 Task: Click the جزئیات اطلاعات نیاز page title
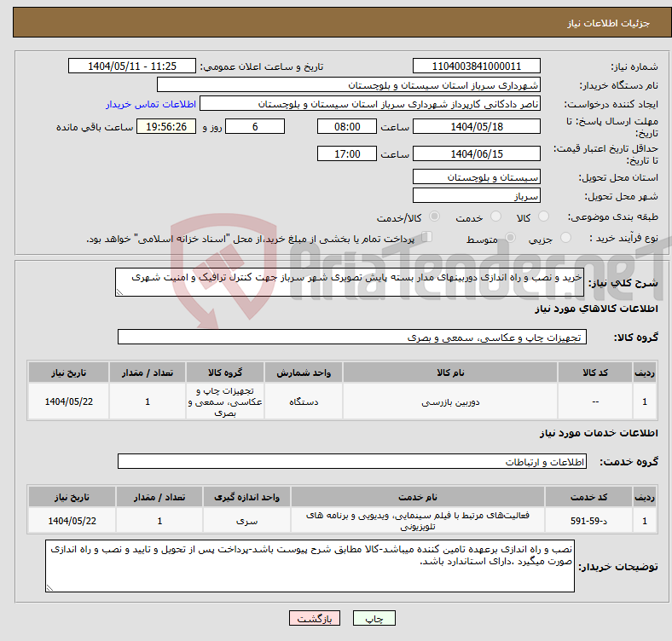click(609, 23)
